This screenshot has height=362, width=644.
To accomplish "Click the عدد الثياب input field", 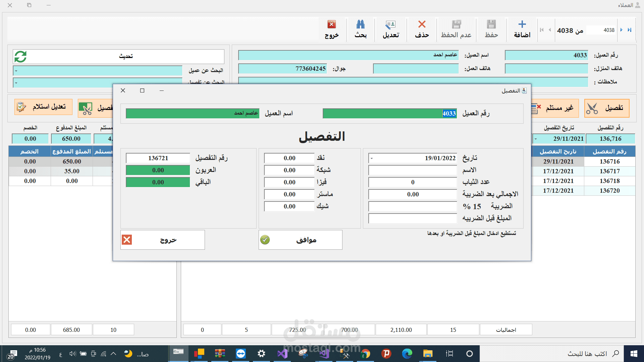I will [413, 182].
